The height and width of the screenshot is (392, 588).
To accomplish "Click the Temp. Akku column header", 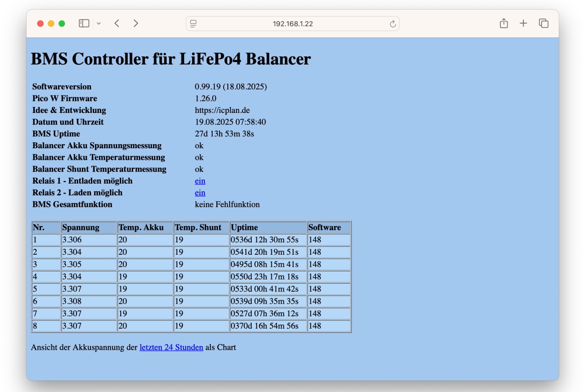I will tap(138, 228).
